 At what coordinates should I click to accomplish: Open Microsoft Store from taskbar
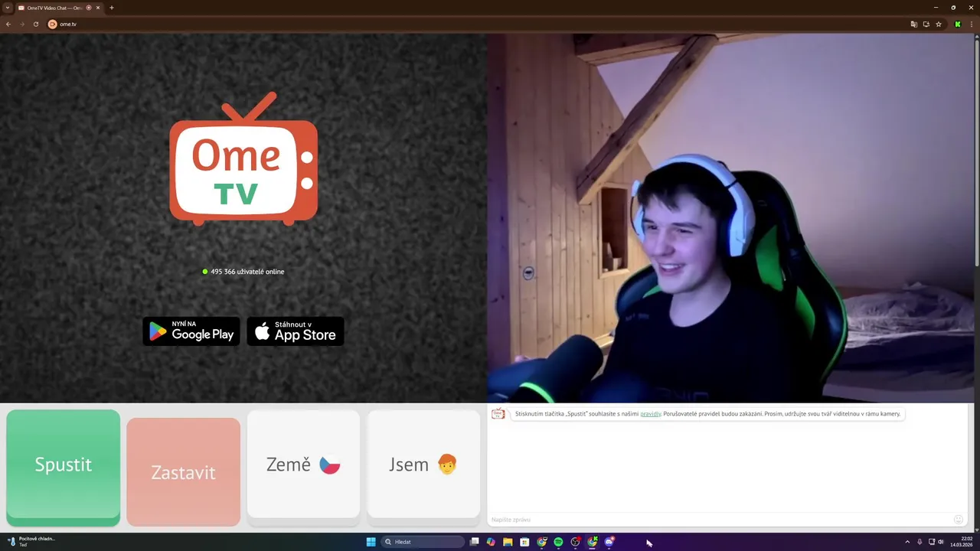click(x=524, y=542)
